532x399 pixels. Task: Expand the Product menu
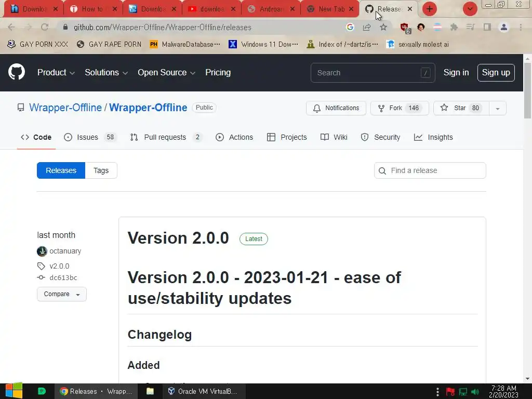click(56, 72)
